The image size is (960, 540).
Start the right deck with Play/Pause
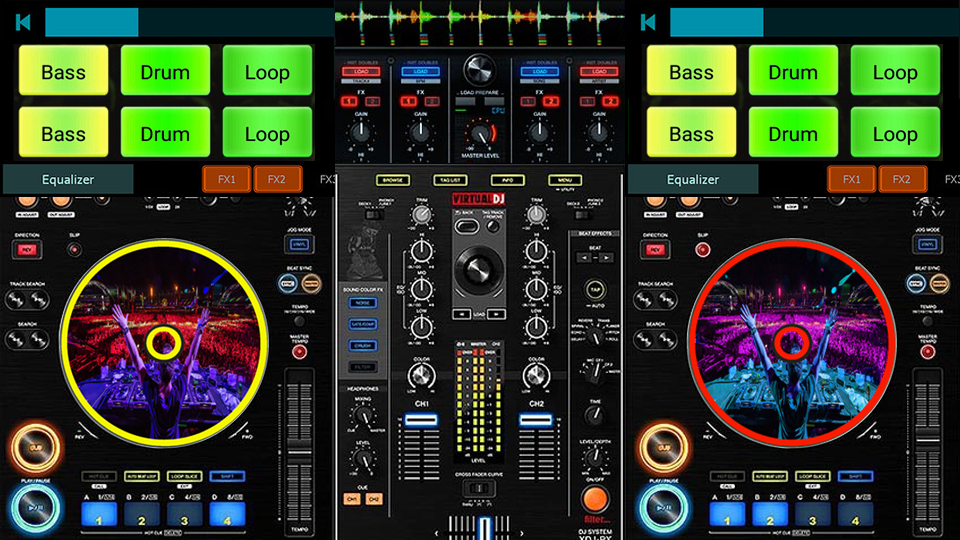point(664,508)
